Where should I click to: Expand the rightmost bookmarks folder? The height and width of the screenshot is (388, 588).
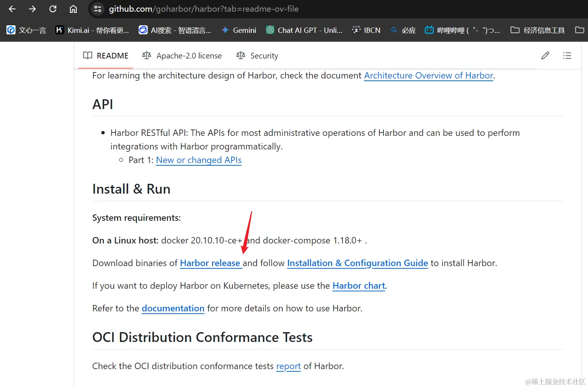click(x=579, y=30)
